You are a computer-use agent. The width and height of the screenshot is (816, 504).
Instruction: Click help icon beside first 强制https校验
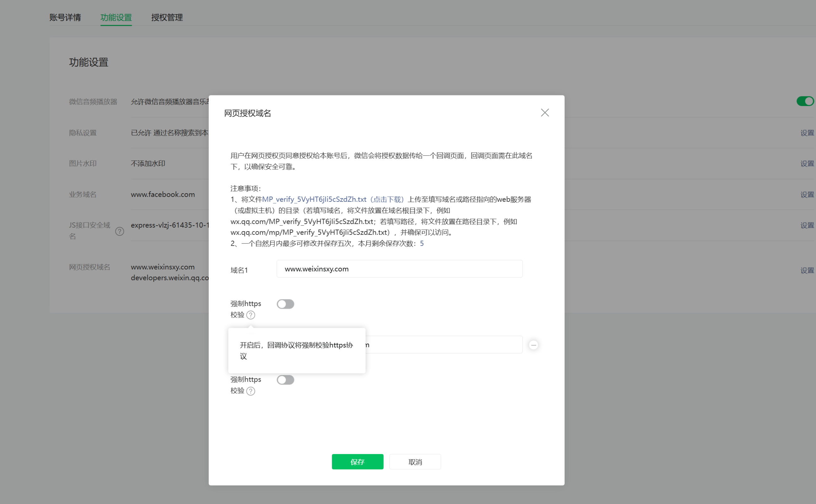tap(251, 315)
